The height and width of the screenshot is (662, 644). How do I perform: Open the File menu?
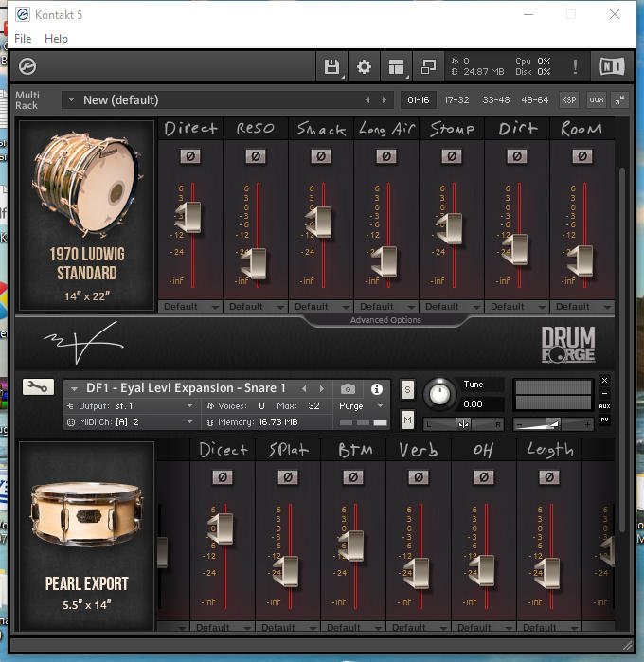[x=23, y=39]
